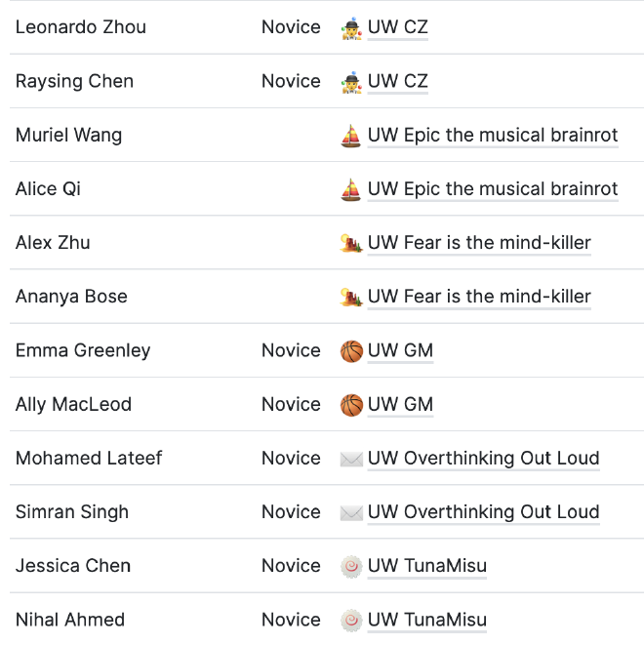Click the envelope emoji in Simran Singh's row

[351, 512]
